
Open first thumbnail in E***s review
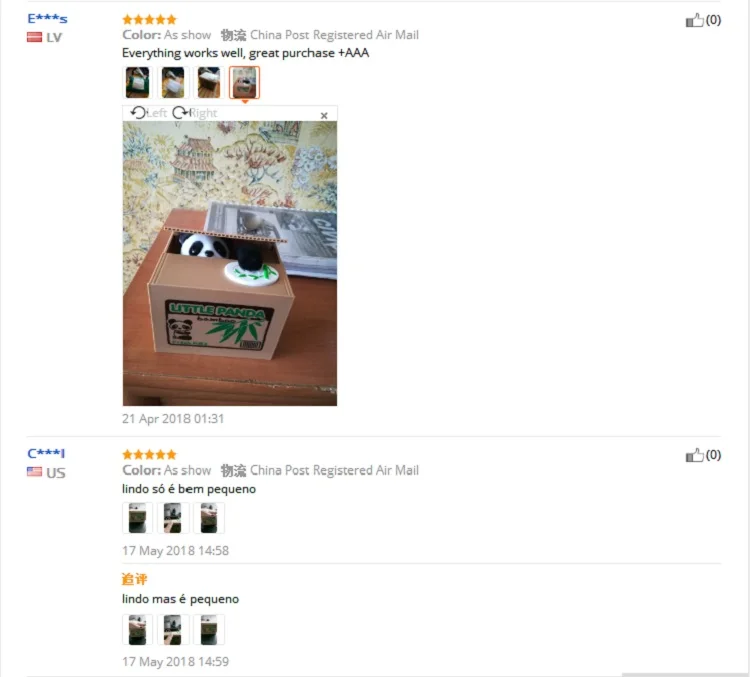(x=138, y=82)
